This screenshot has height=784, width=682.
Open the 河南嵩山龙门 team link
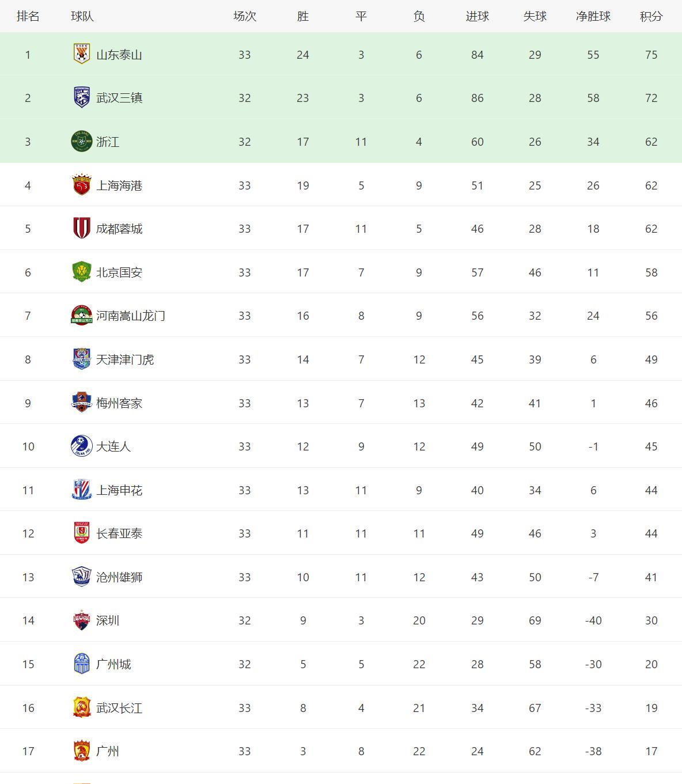[x=131, y=316]
